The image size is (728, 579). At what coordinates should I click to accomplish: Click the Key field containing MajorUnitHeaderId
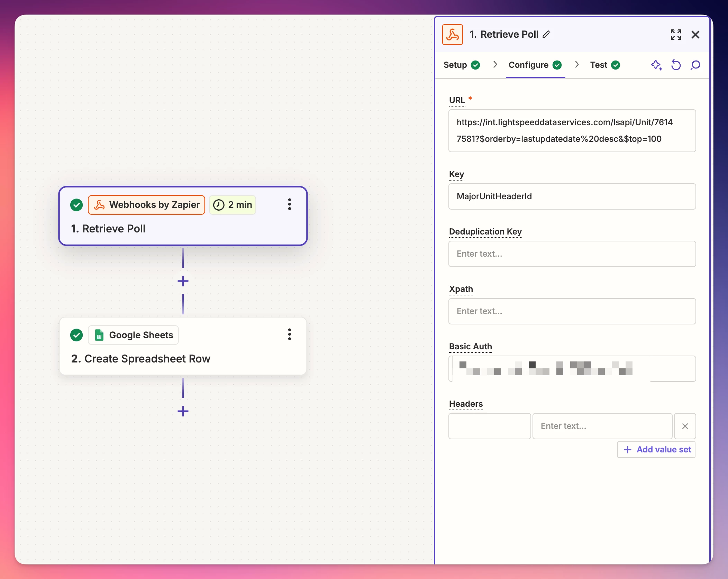pyautogui.click(x=572, y=196)
